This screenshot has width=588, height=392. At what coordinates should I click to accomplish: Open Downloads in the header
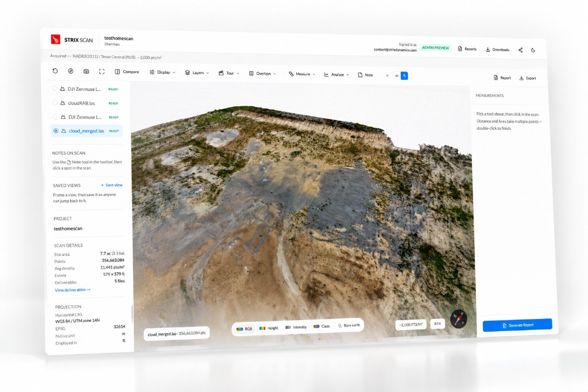(x=497, y=49)
